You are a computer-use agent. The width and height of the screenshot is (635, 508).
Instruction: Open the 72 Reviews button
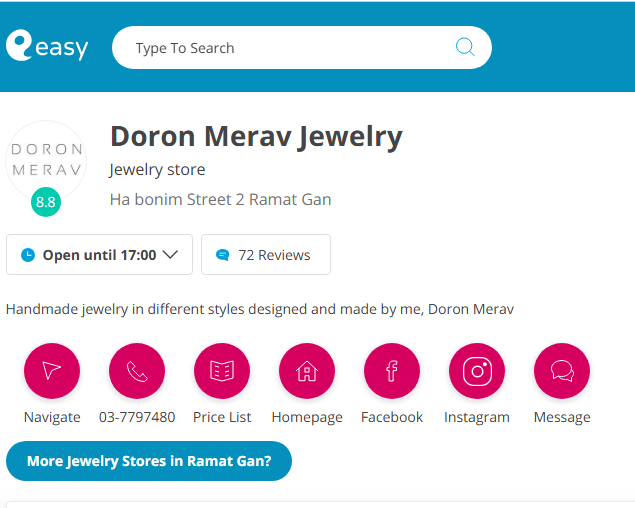[x=265, y=255]
